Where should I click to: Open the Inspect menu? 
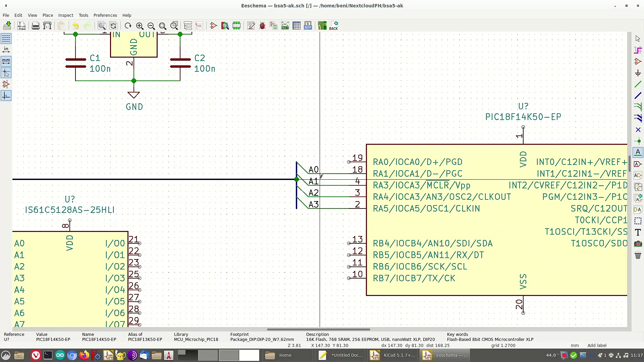[65, 15]
